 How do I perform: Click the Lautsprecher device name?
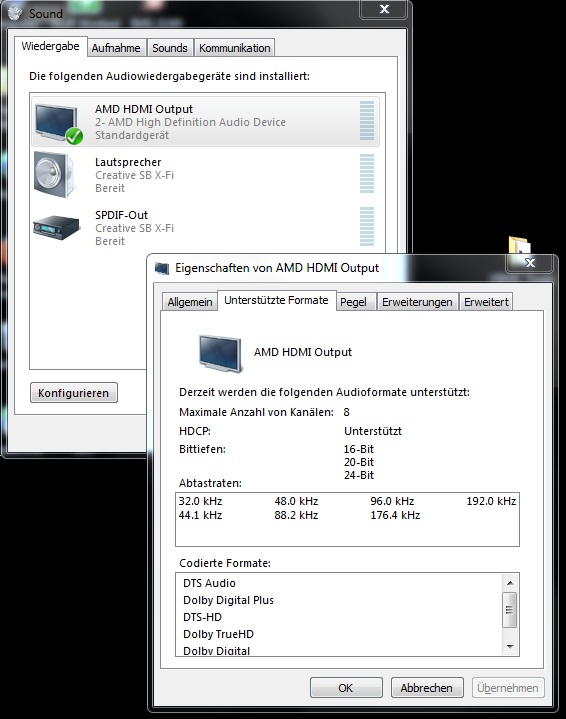128,162
